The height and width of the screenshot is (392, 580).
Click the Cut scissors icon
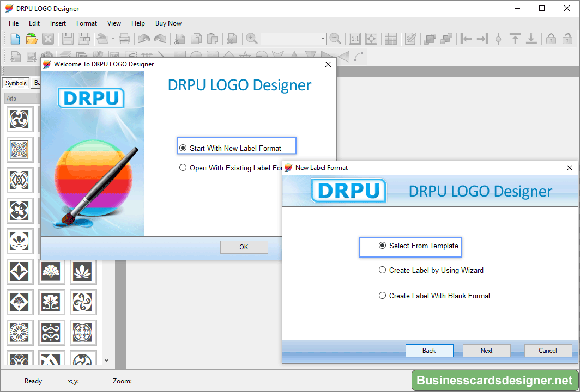pyautogui.click(x=179, y=39)
